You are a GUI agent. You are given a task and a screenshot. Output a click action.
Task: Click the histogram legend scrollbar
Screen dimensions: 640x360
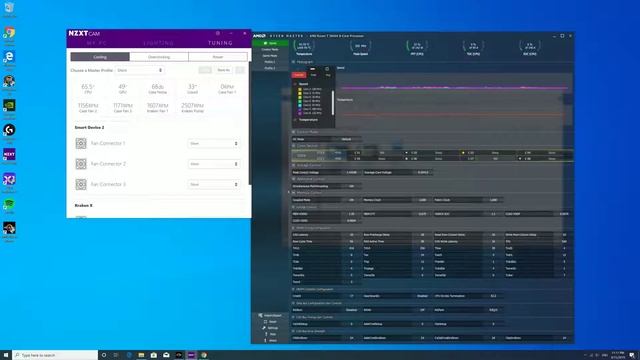[333, 102]
